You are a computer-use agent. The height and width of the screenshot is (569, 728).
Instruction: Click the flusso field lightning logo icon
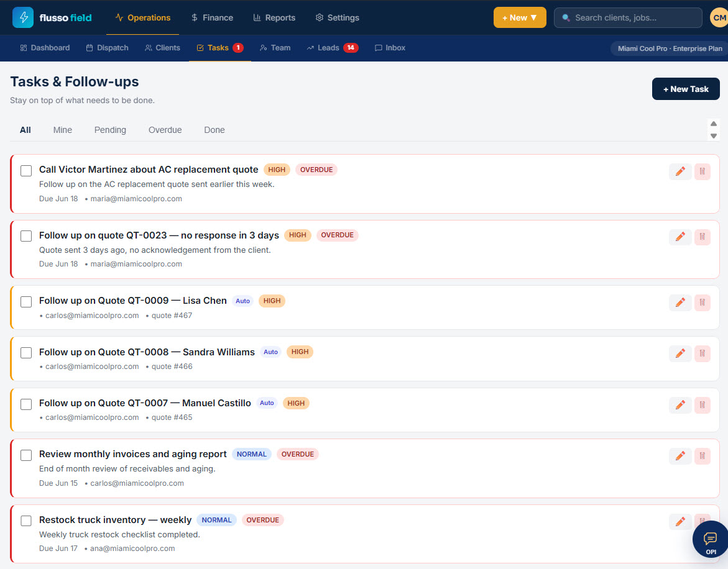[x=23, y=17]
